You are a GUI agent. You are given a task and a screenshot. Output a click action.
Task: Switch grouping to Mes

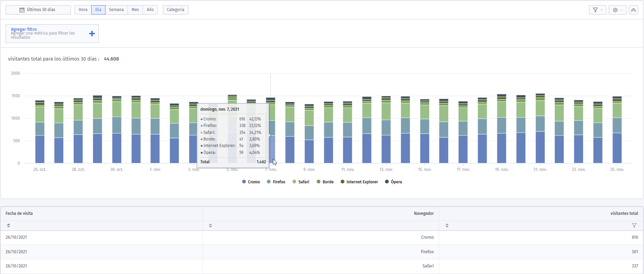click(x=135, y=10)
